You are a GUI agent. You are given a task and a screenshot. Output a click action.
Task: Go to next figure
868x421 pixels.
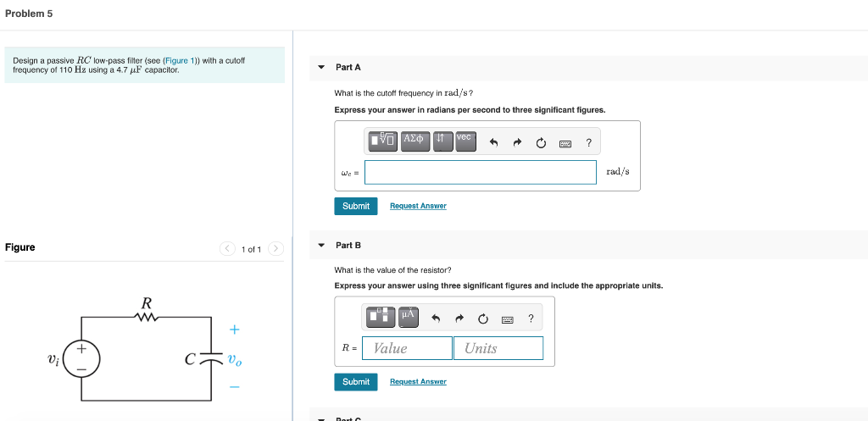(276, 249)
